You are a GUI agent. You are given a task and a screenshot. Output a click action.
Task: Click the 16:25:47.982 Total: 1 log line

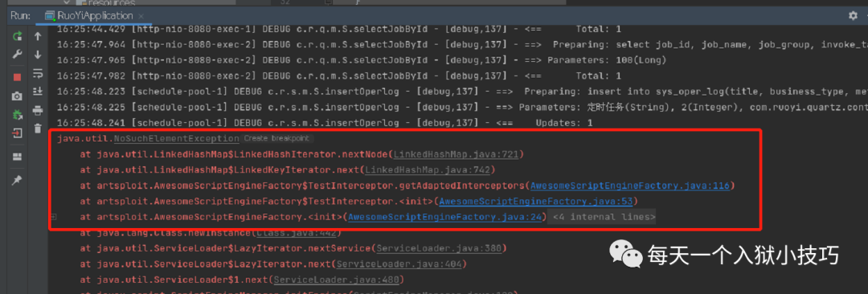[339, 76]
